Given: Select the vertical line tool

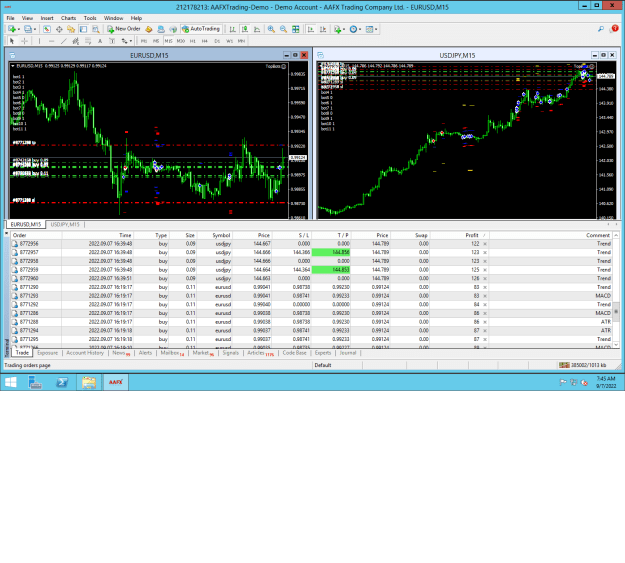Looking at the screenshot, I should tap(39, 41).
